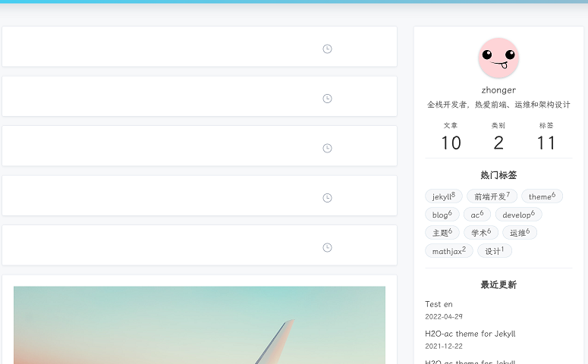Click the clock icon in the first post card
This screenshot has height=364, width=588.
[x=327, y=49]
